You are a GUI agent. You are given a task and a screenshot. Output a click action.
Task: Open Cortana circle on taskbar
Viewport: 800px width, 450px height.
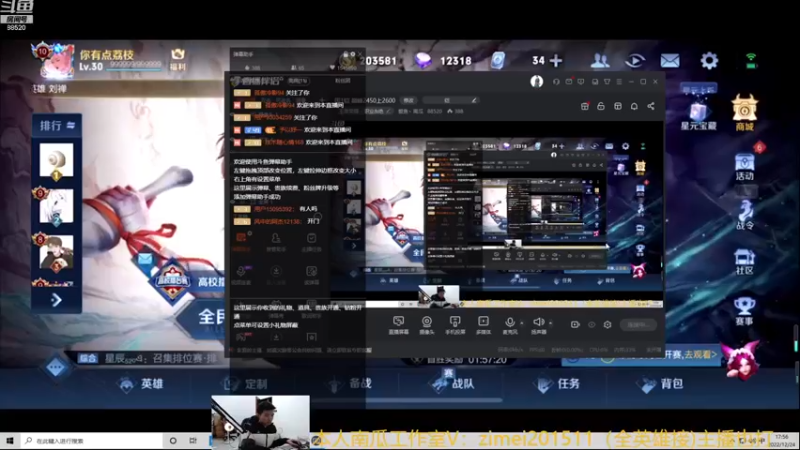tap(173, 440)
